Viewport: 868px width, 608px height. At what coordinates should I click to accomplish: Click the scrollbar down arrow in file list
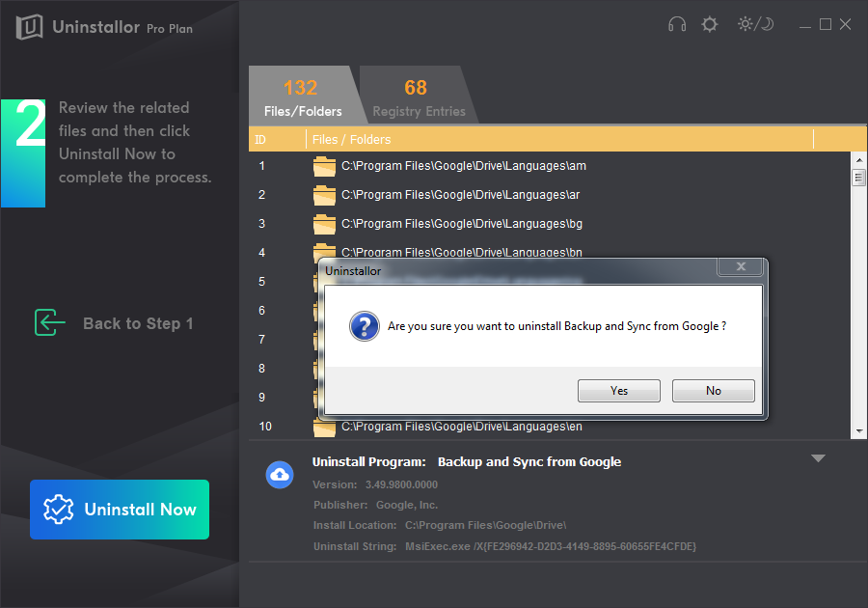pyautogui.click(x=859, y=431)
